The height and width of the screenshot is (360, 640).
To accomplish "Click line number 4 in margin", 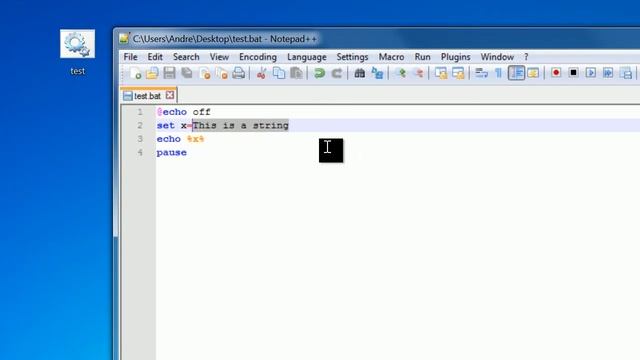I will point(140,153).
